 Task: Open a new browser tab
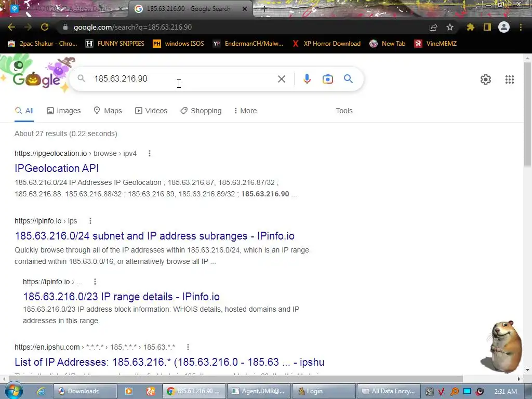pyautogui.click(x=264, y=9)
